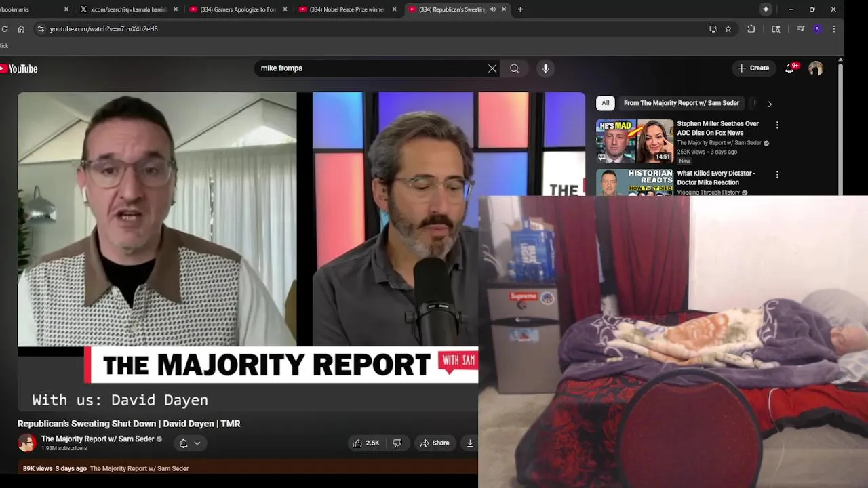The width and height of the screenshot is (868, 488).
Task: Dislike the video
Action: pyautogui.click(x=397, y=443)
